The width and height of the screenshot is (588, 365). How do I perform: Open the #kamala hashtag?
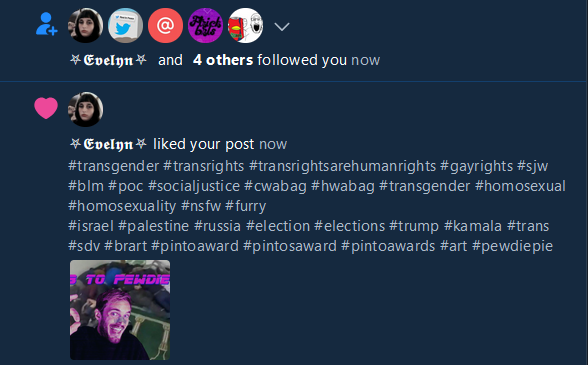473,226
